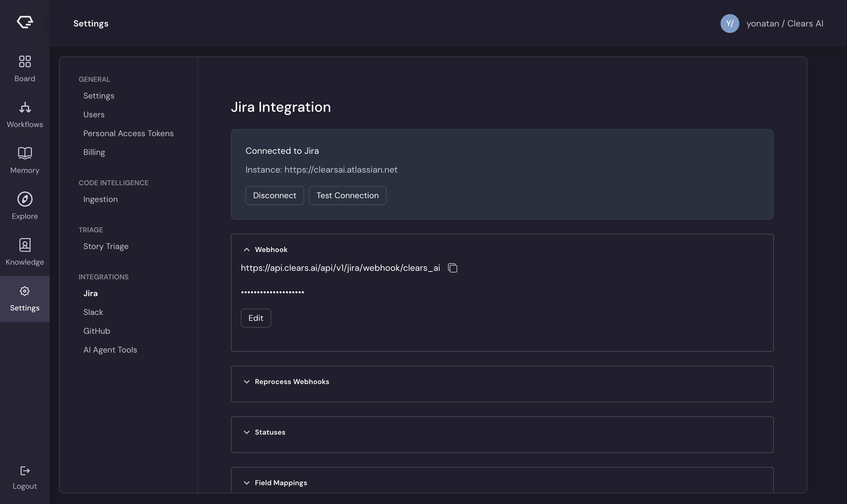Click the Test Connection button
Screen dimensions: 847x504
pos(347,195)
